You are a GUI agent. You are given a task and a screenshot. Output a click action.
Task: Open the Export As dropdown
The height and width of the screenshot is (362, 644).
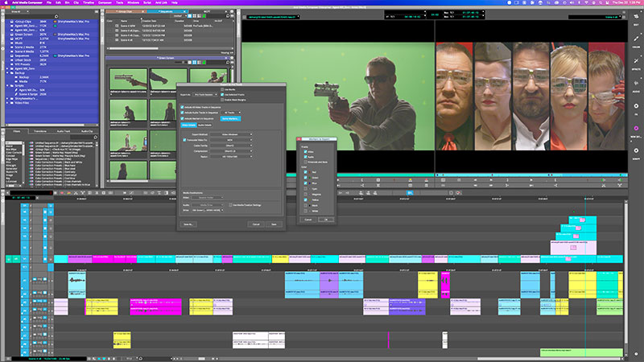(205, 94)
